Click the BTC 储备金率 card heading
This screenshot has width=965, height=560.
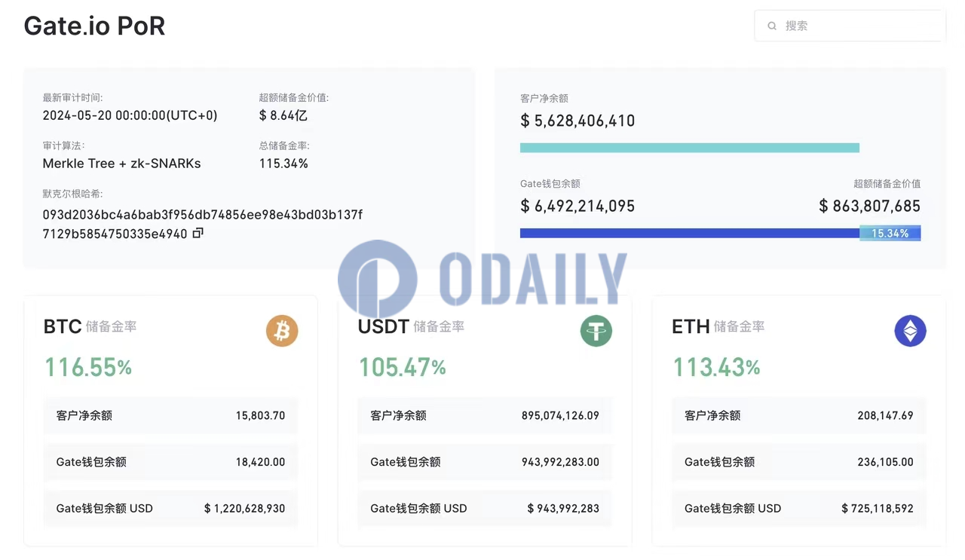90,326
